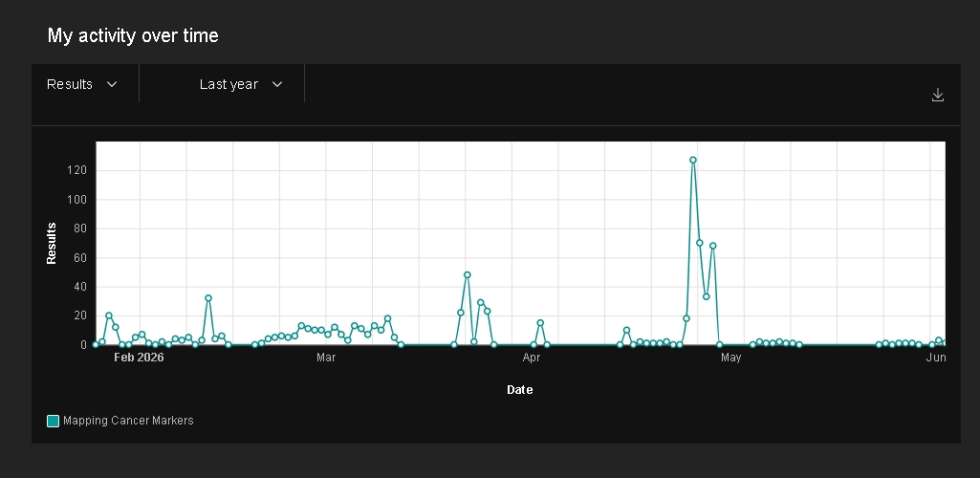The height and width of the screenshot is (478, 980).
Task: Click the Feb 2026 axis label
Action: pyautogui.click(x=139, y=358)
